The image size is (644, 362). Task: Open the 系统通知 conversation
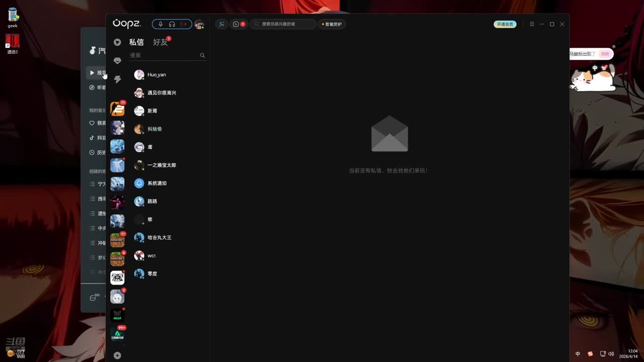[x=156, y=183]
